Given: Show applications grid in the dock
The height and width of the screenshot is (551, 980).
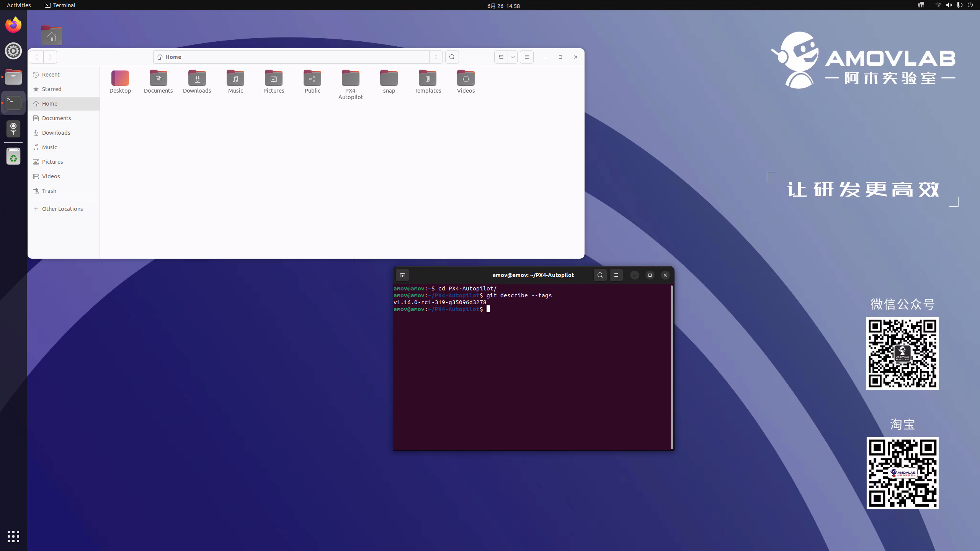Looking at the screenshot, I should tap(13, 536).
